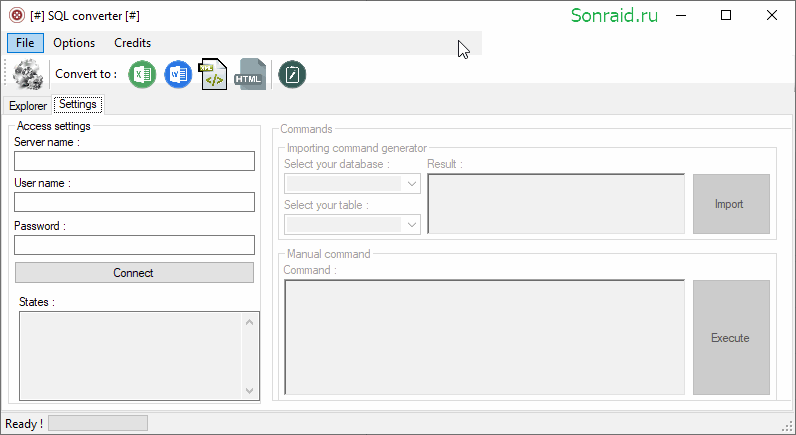This screenshot has height=435, width=796.
Task: Expand the Select your database dropdown
Action: [x=412, y=183]
